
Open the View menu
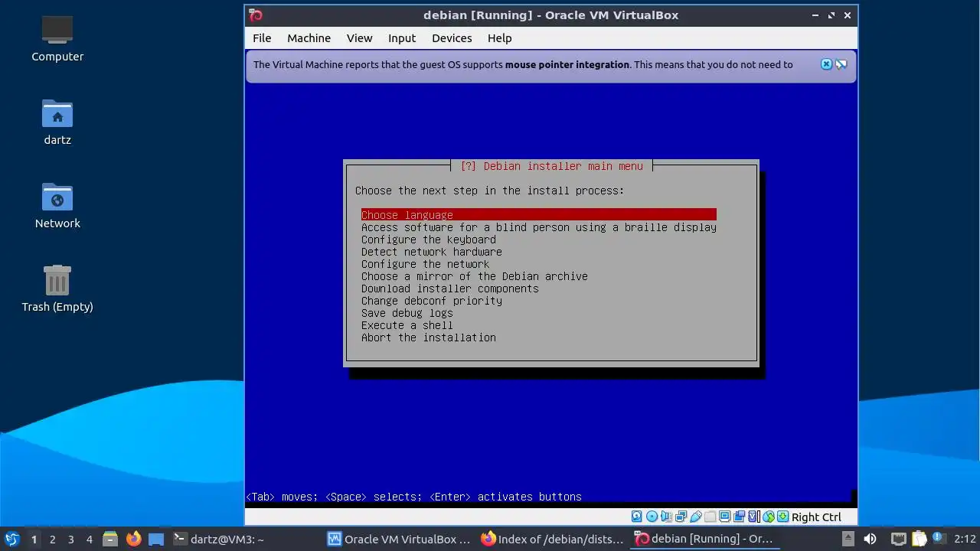tap(359, 38)
